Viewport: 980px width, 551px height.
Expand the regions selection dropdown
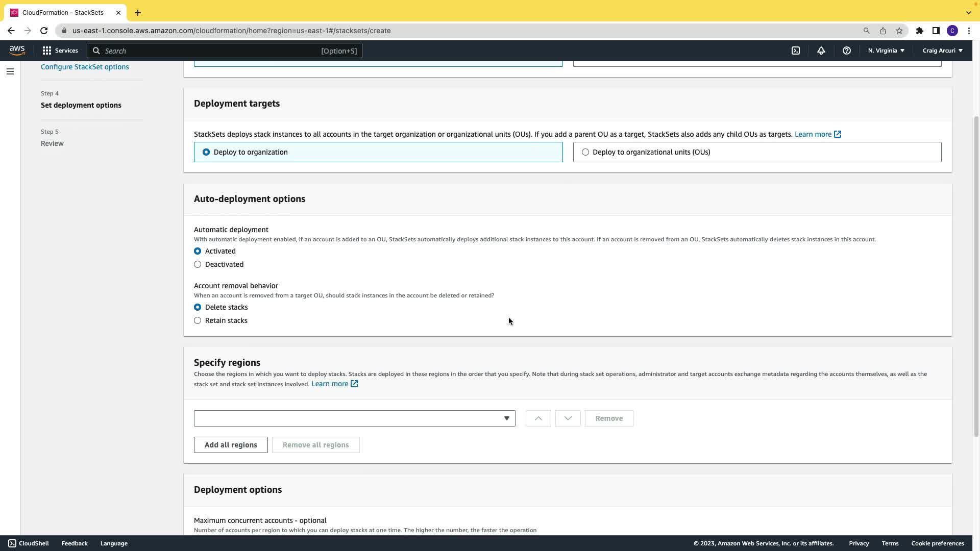click(354, 418)
